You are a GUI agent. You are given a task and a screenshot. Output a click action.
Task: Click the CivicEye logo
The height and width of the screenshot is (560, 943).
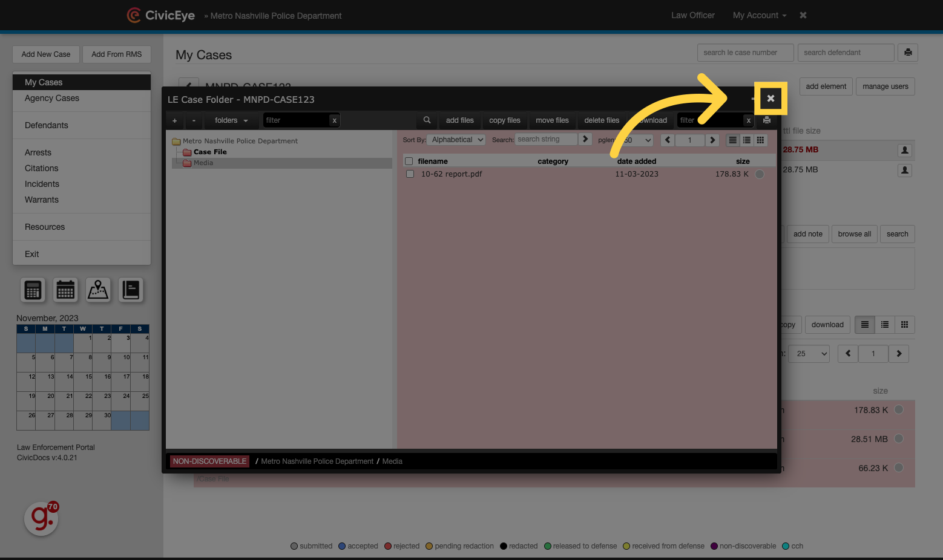(x=161, y=15)
